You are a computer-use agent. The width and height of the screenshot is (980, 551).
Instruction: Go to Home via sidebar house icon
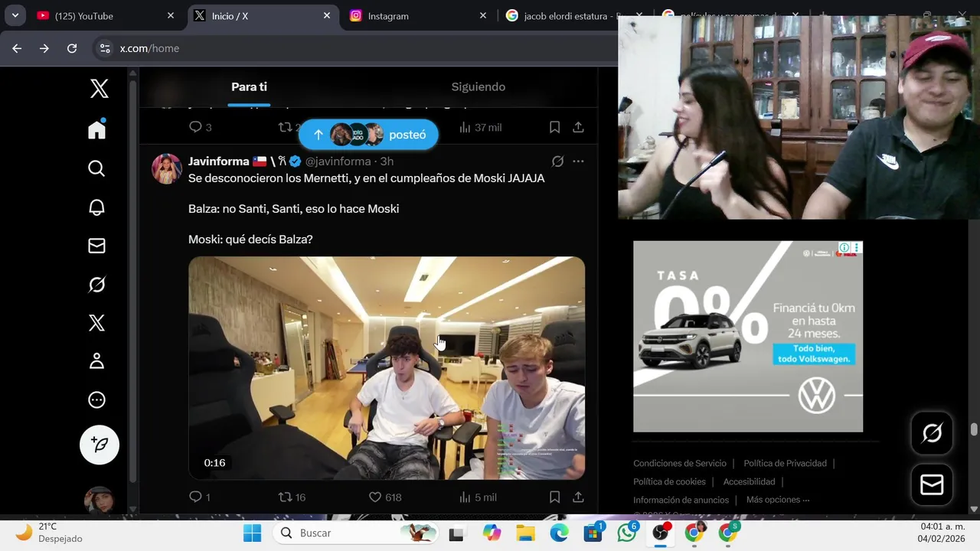pyautogui.click(x=96, y=129)
